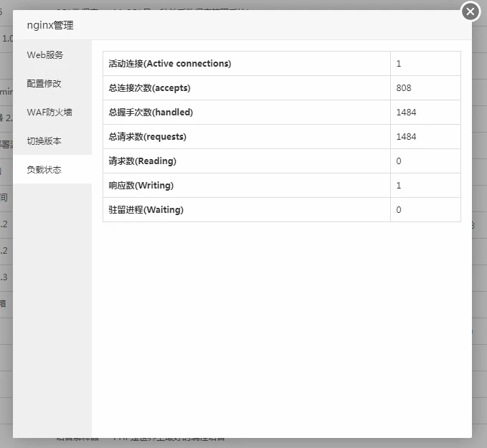Click the 请求数(Reading) label
This screenshot has width=487, height=448.
[x=142, y=161]
